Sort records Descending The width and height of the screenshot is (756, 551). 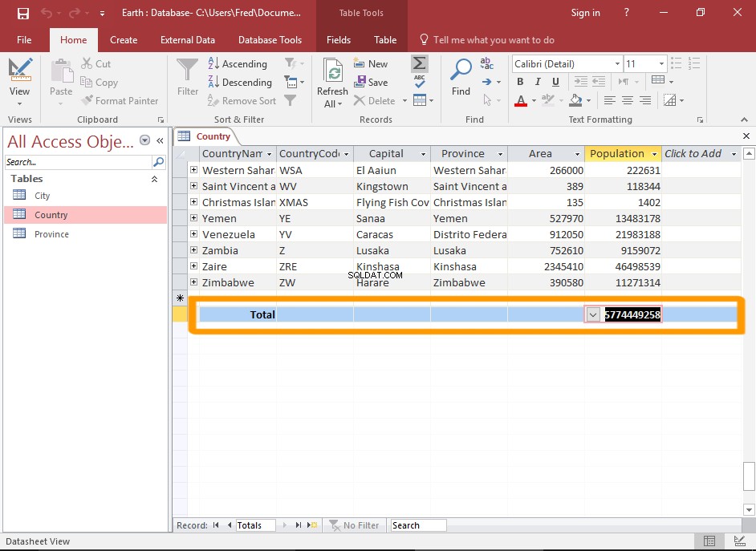(240, 83)
